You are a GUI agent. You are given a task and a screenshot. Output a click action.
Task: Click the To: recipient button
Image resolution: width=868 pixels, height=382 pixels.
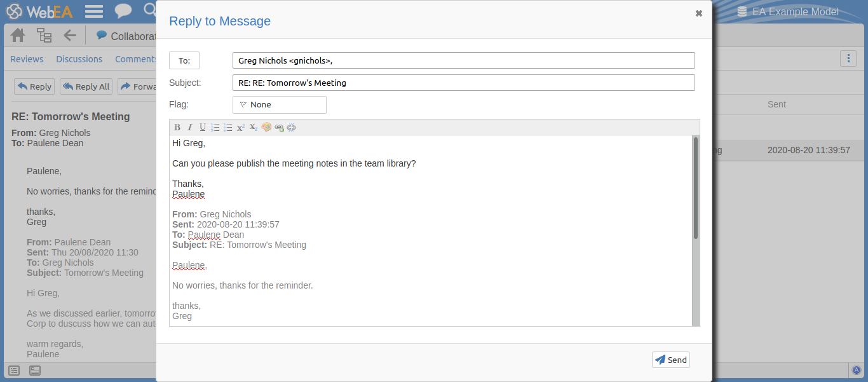coord(184,60)
